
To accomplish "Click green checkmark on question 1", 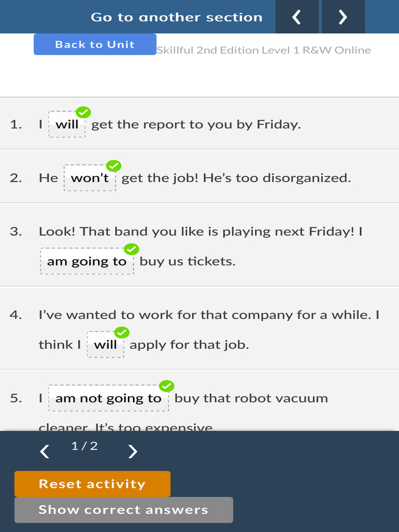I will [x=83, y=112].
